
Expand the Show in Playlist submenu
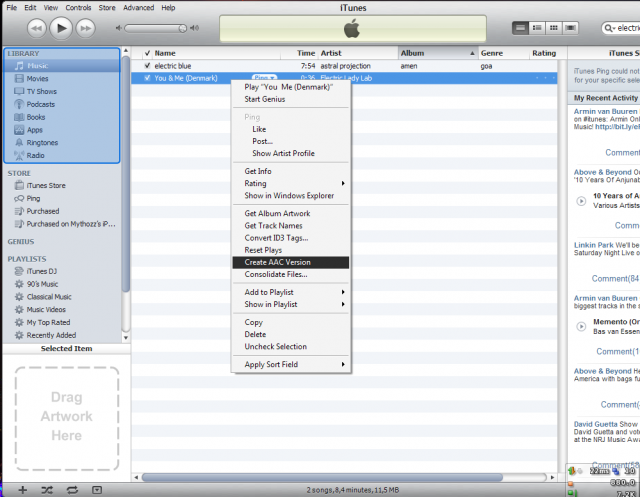coord(291,304)
